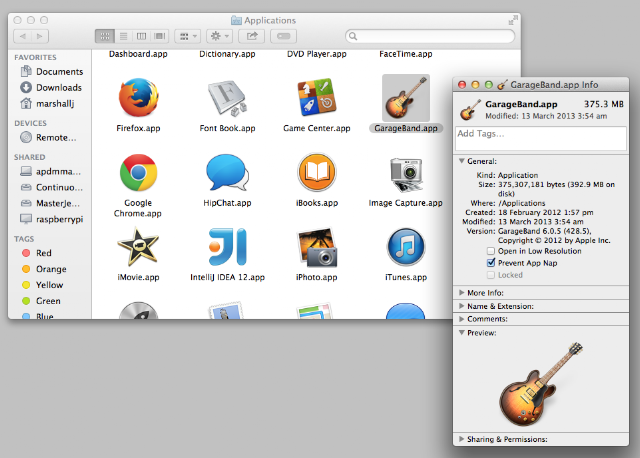Select the Google Chrome.app icon
Viewport: 640px width, 458px height.
click(x=138, y=173)
